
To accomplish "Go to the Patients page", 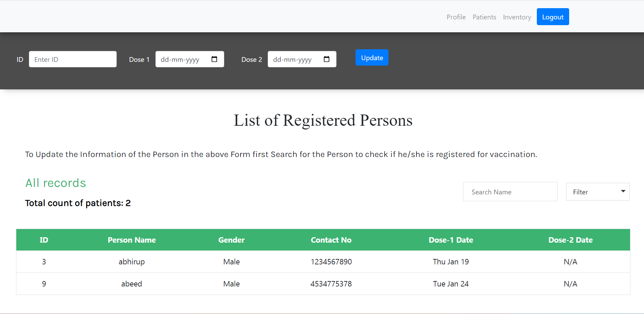I will [x=484, y=17].
